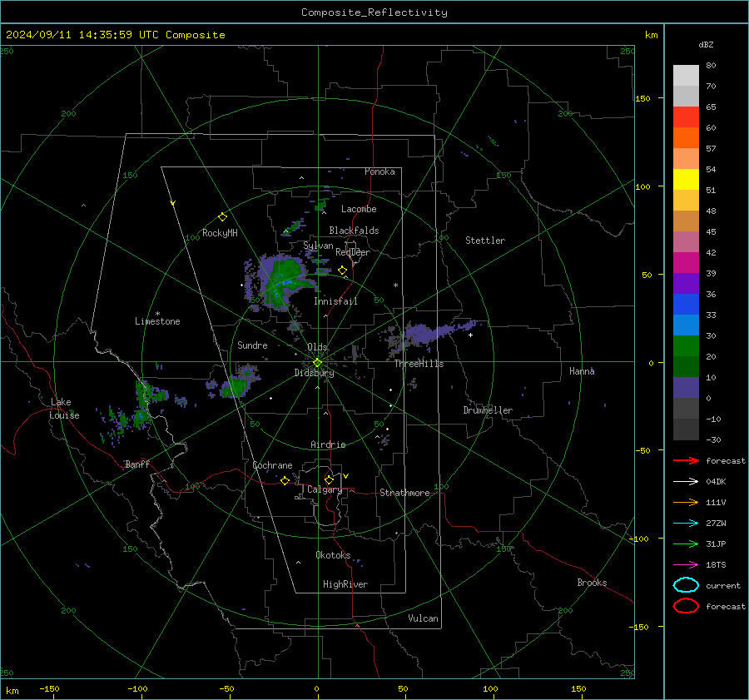The width and height of the screenshot is (749, 700).
Task: Click the red forecast ellipse legend icon
Action: click(x=686, y=606)
